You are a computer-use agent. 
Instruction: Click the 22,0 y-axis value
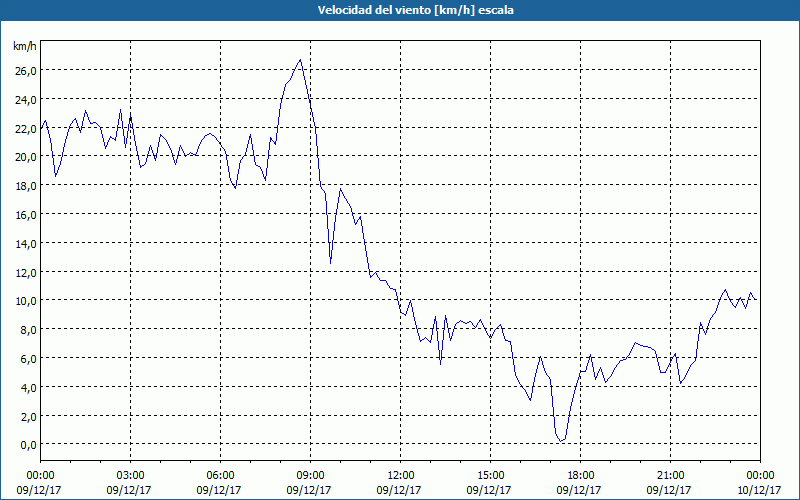pyautogui.click(x=26, y=129)
